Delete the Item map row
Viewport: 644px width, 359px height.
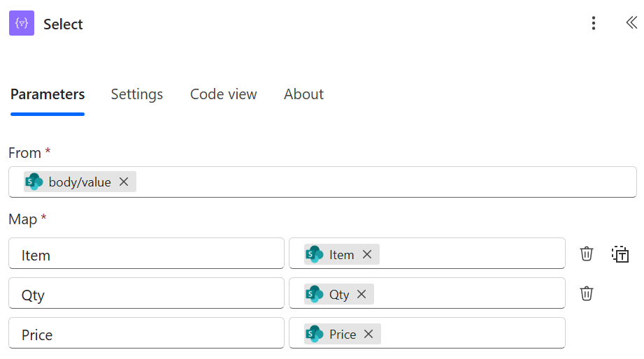[587, 254]
